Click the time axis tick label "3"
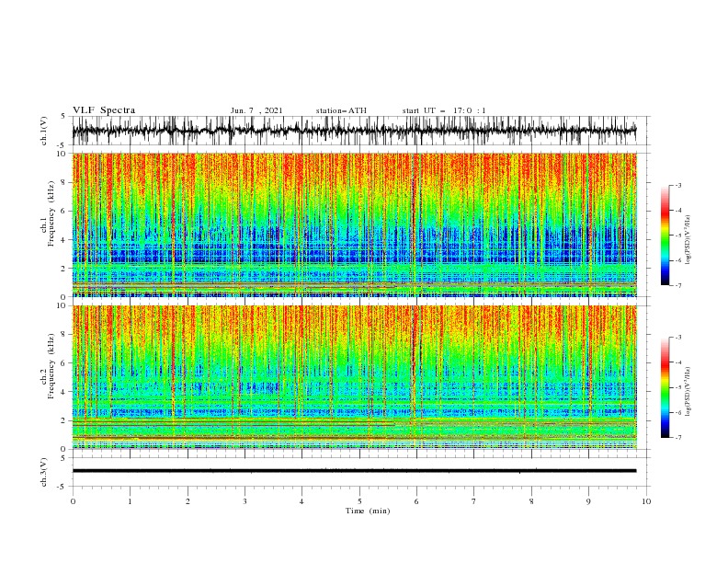The image size is (728, 563). (x=245, y=501)
